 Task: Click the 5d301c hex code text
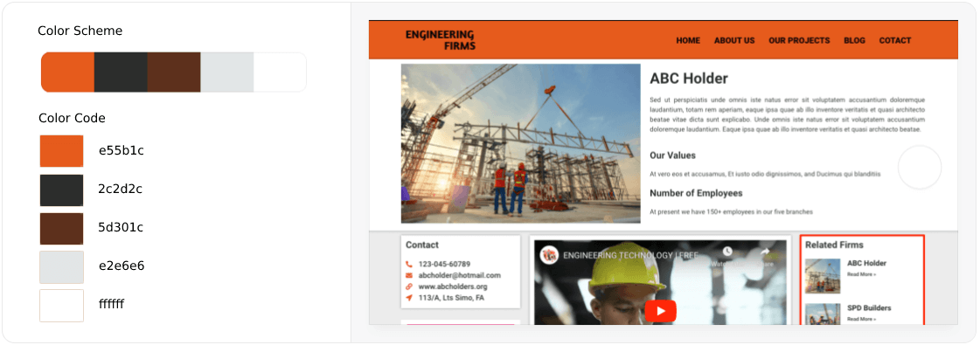121,227
